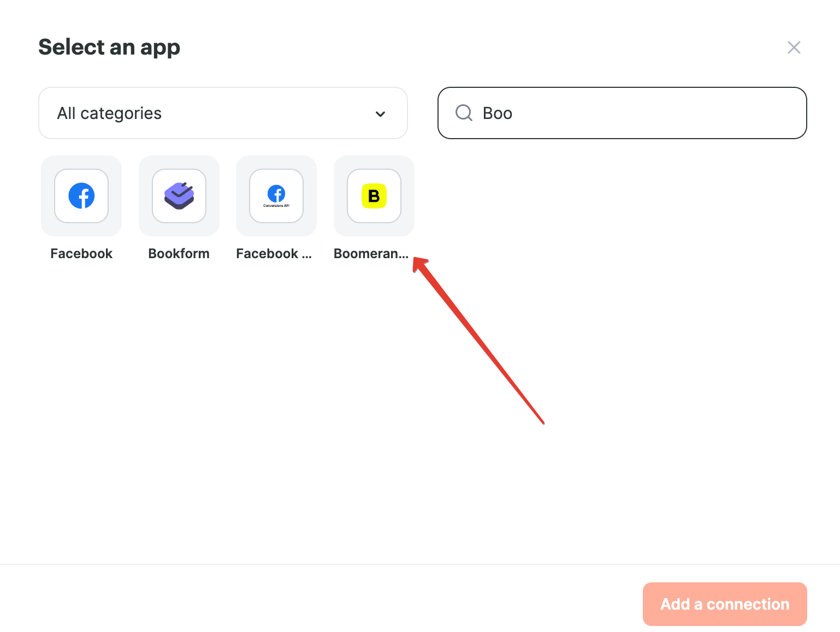This screenshot has width=840, height=632.
Task: Focus the search field containing Boo
Action: pos(622,113)
